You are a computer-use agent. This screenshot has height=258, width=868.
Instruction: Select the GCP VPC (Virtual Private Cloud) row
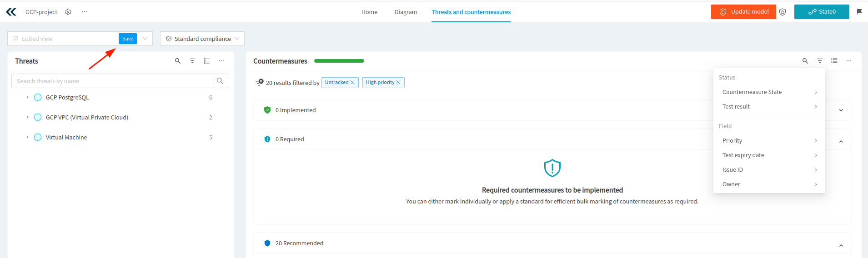coord(120,117)
